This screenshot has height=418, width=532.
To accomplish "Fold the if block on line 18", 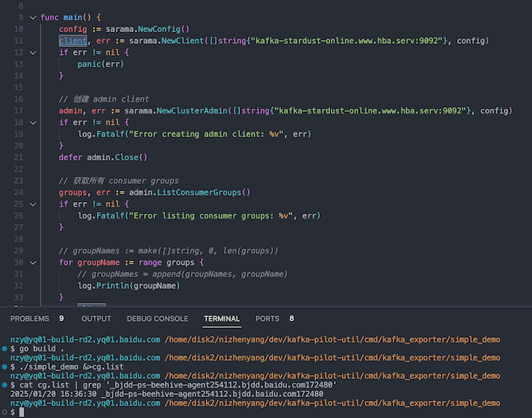I will point(32,123).
